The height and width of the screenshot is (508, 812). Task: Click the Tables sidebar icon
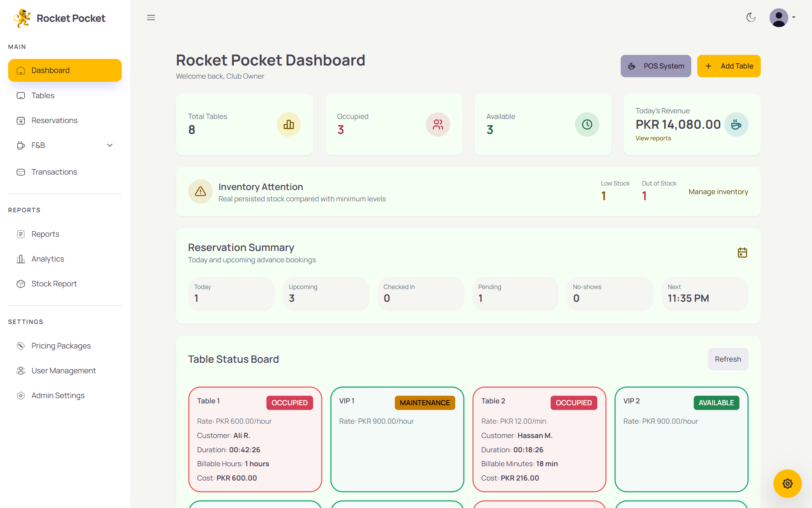coord(21,96)
